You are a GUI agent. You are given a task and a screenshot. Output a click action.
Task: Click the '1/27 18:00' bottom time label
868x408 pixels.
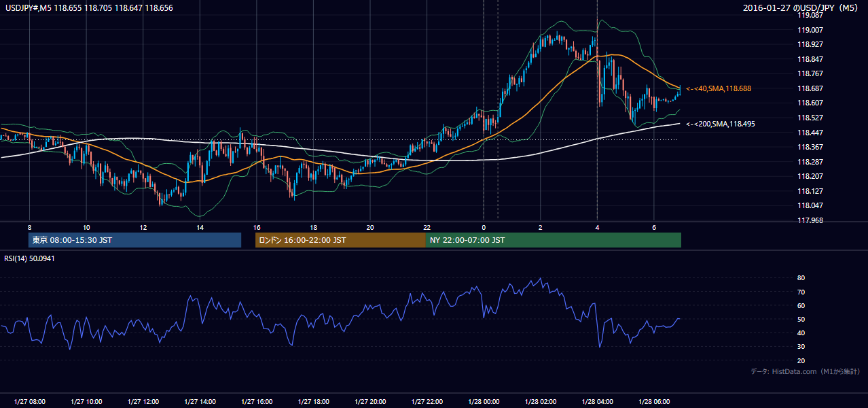pyautogui.click(x=313, y=402)
